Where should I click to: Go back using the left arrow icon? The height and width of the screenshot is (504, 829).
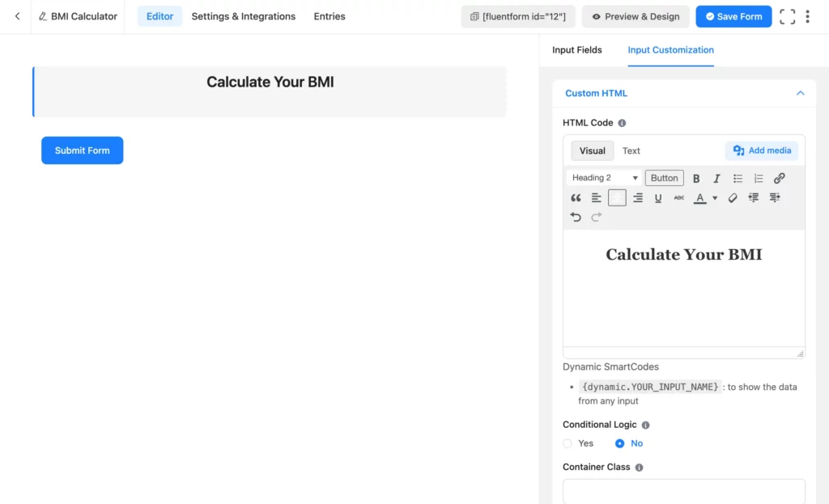coord(18,16)
